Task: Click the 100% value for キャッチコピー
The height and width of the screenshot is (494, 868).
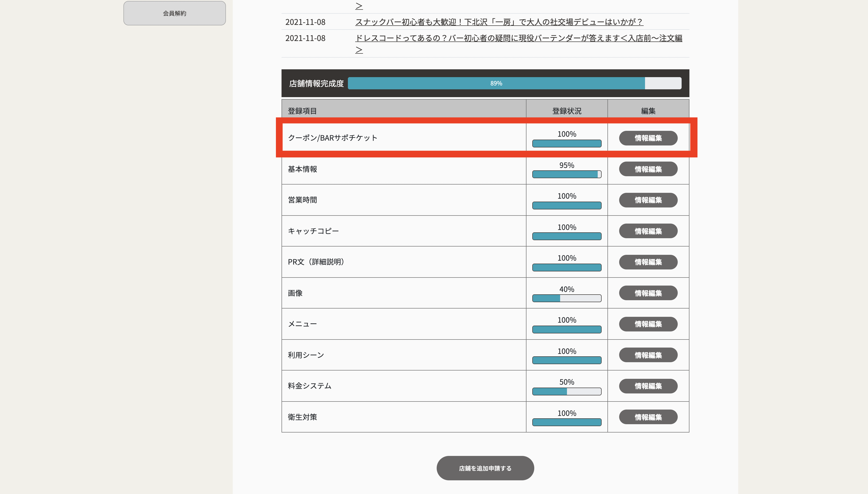Action: (566, 227)
